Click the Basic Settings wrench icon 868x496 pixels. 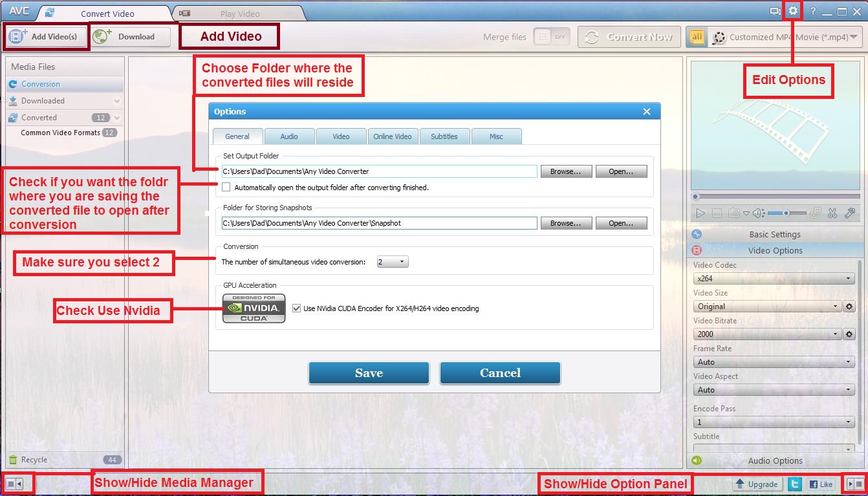point(697,234)
